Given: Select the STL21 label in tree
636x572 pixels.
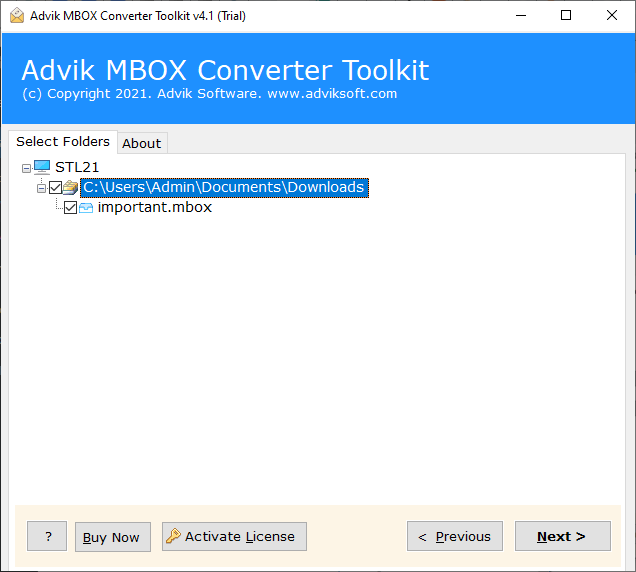Looking at the screenshot, I should pos(77,167).
